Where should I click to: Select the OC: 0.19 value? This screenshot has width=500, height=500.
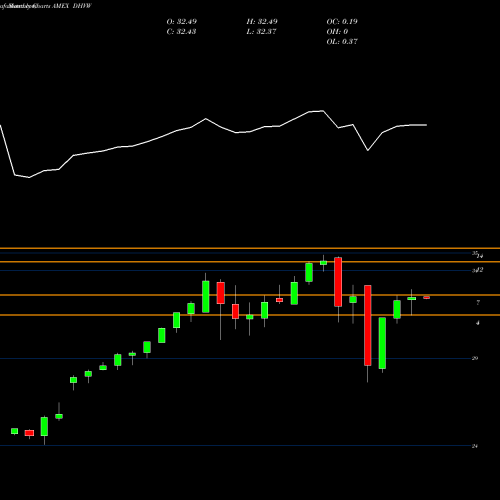click(x=342, y=22)
